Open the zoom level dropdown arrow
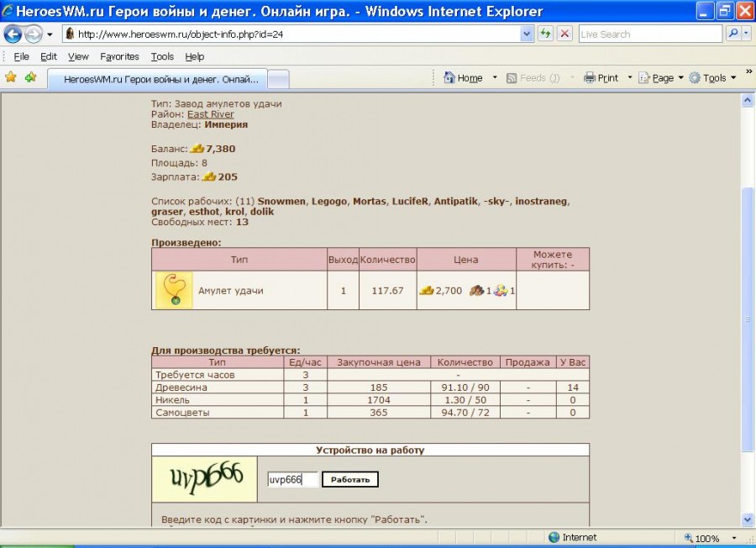The image size is (756, 548). pos(734,538)
